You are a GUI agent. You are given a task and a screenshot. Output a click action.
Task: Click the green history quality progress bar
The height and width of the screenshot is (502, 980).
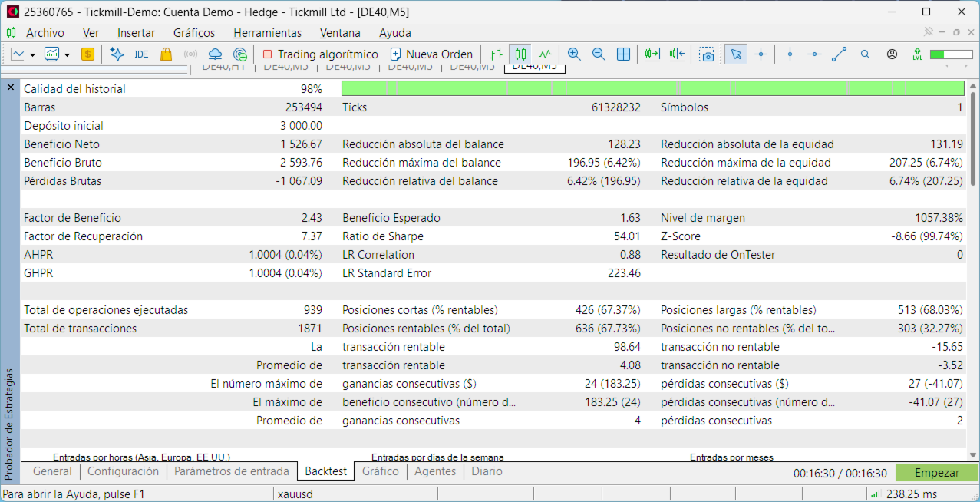[x=652, y=88]
